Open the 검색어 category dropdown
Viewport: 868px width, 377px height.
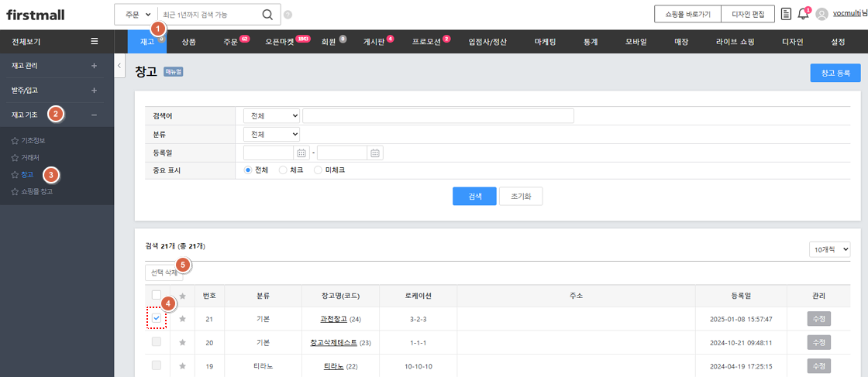270,115
